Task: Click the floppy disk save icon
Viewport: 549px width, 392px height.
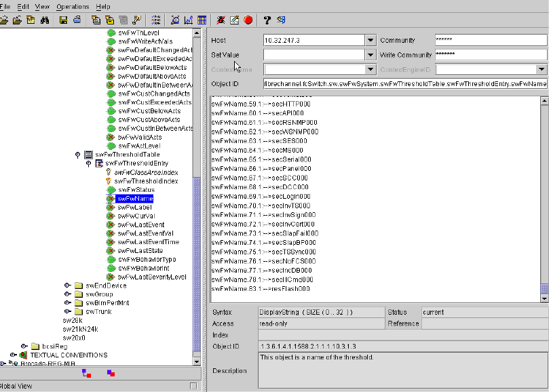Action: [63, 20]
